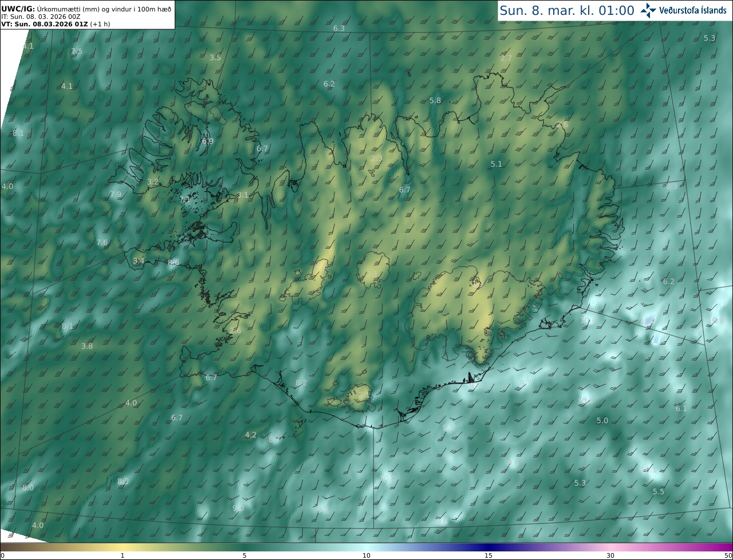Image resolution: width=733 pixels, height=560 pixels.
Task: Click the color scale end label '50'
Action: point(727,555)
